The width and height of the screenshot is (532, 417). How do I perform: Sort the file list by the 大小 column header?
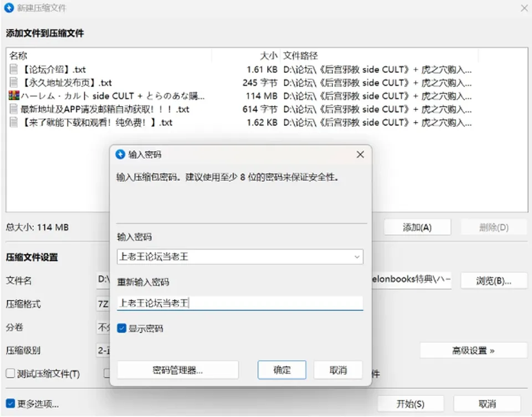point(245,55)
